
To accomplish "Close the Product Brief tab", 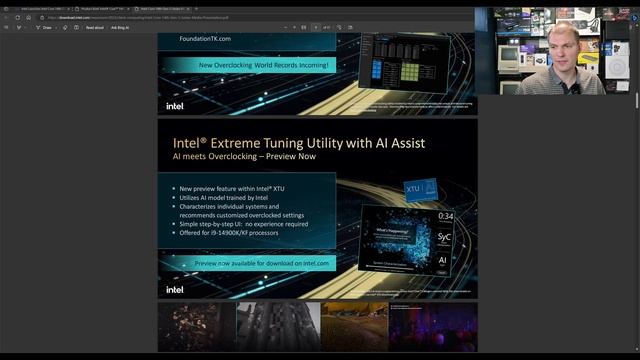I will point(128,9).
